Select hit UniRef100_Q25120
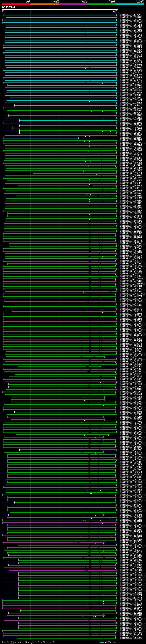The height and width of the screenshot is (644, 146). [131, 231]
